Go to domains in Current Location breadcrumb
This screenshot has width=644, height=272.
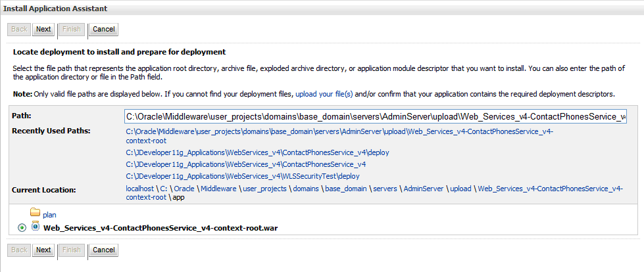point(306,189)
